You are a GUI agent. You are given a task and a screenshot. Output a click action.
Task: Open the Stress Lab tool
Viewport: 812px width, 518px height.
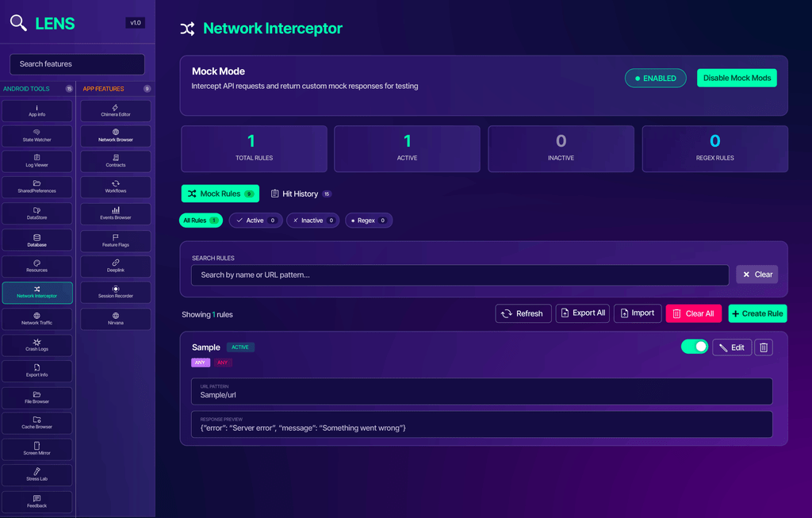point(36,475)
